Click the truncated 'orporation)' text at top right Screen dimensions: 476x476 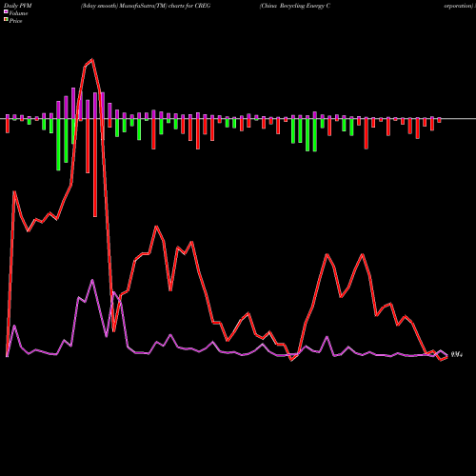point(458,6)
